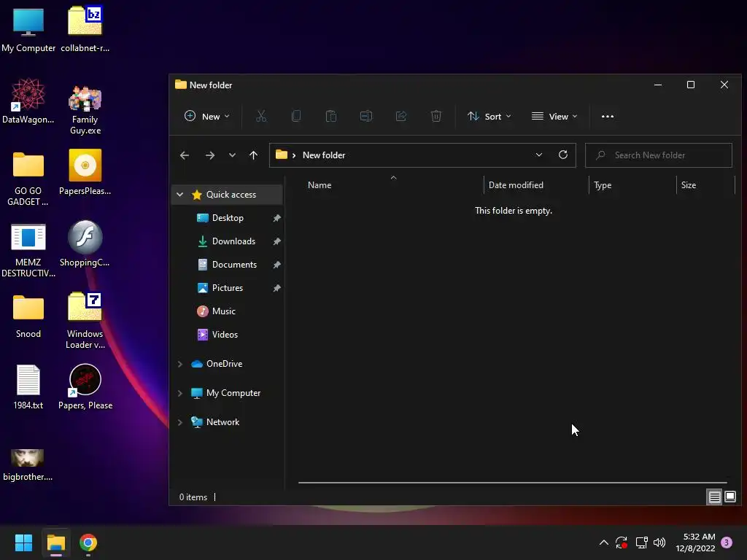
Task: Open the Windows Start button
Action: tap(23, 542)
